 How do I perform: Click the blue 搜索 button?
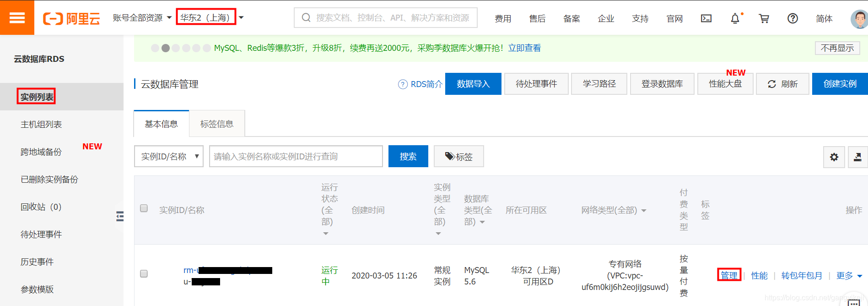pyautogui.click(x=408, y=157)
